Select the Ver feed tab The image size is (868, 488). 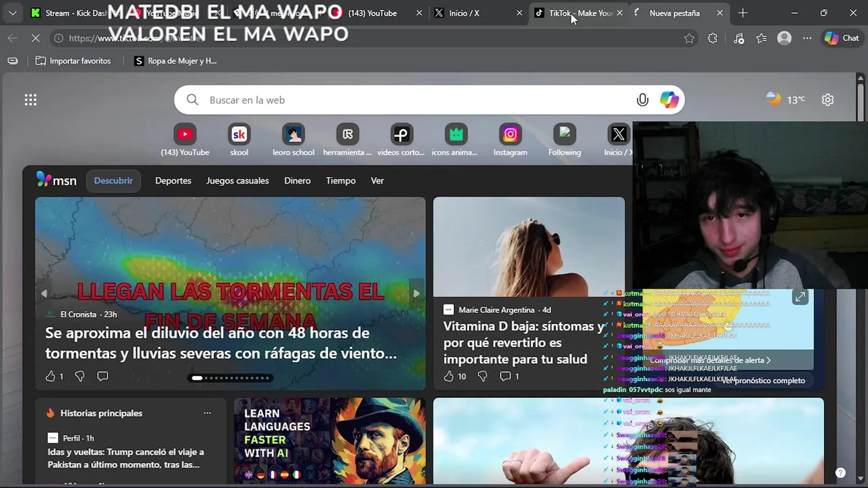377,181
